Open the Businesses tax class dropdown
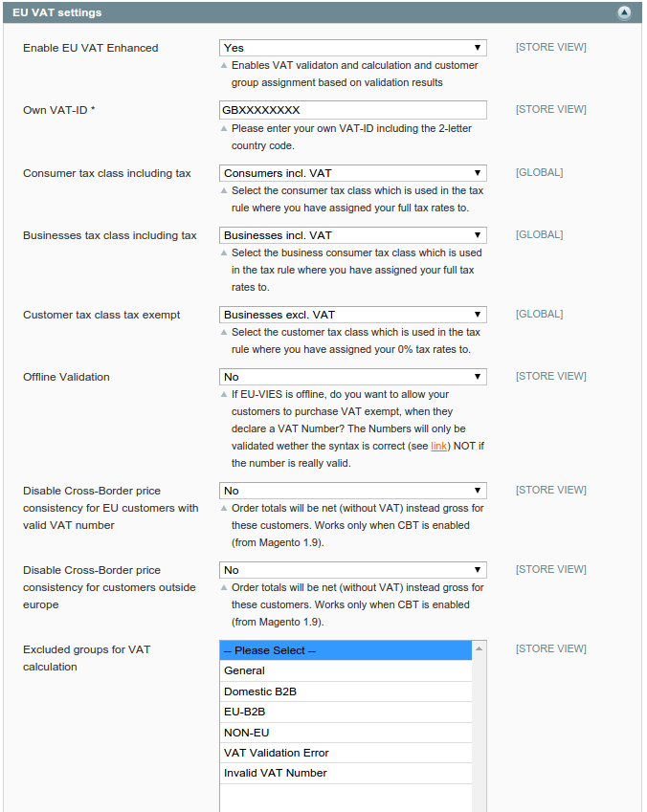The width and height of the screenshot is (647, 812). 352,234
